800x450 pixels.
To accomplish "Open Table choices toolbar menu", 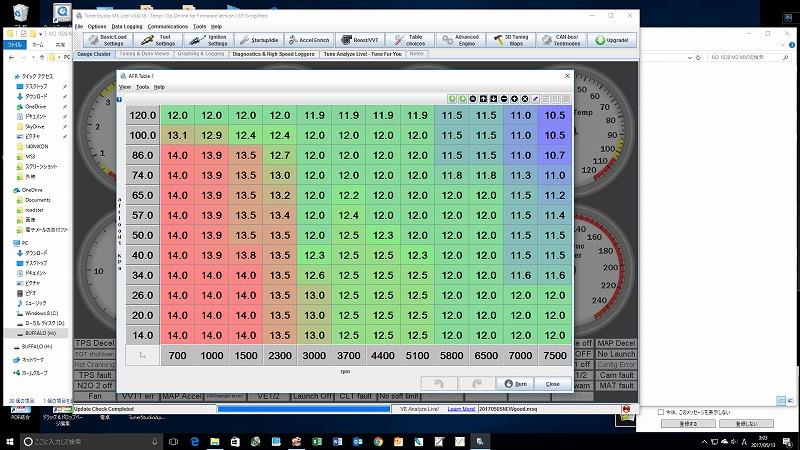I will pos(410,40).
